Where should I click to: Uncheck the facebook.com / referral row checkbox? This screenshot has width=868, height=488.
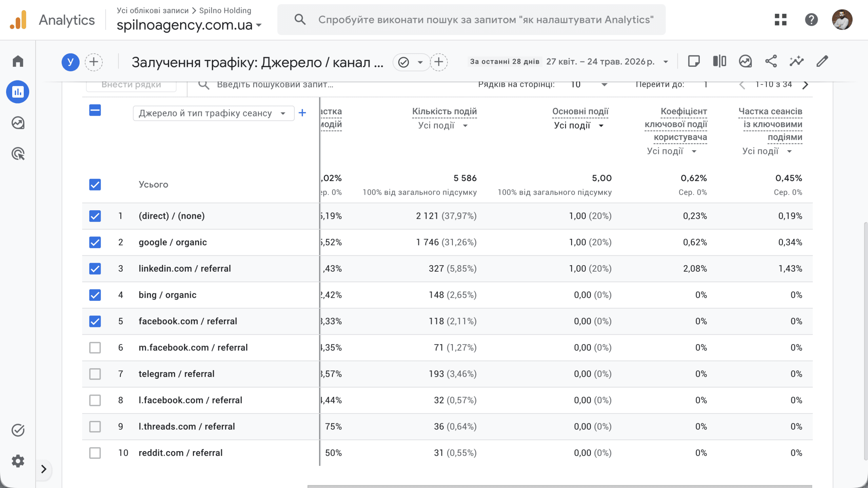click(x=95, y=321)
